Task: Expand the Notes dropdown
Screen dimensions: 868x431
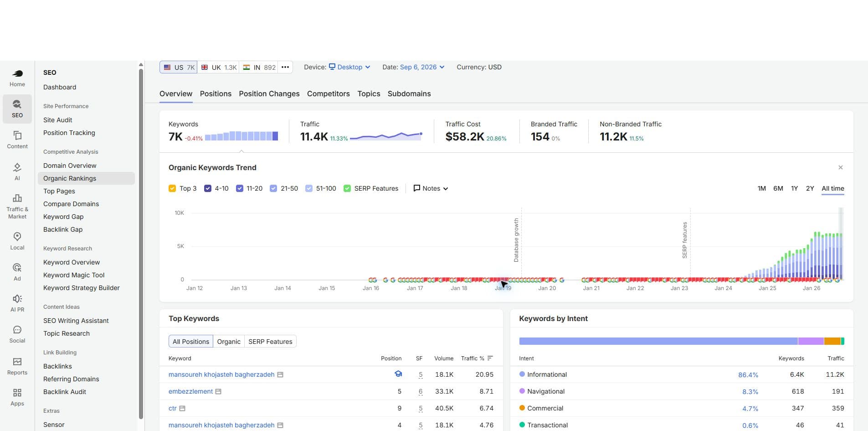Action: pos(431,188)
